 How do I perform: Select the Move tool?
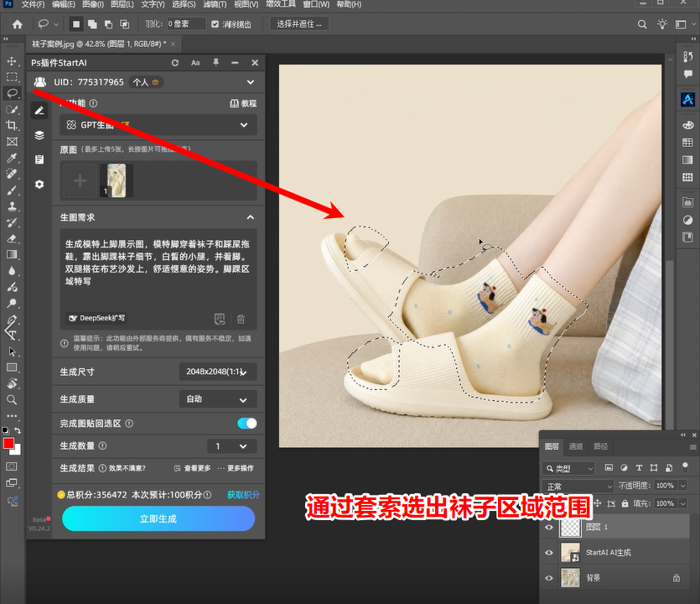12,61
